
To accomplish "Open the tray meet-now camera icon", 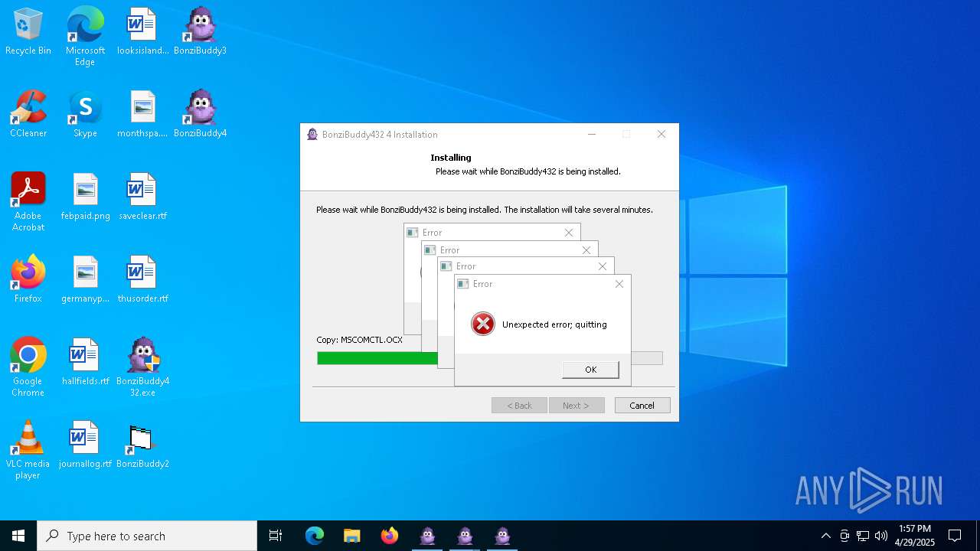I will (x=844, y=536).
